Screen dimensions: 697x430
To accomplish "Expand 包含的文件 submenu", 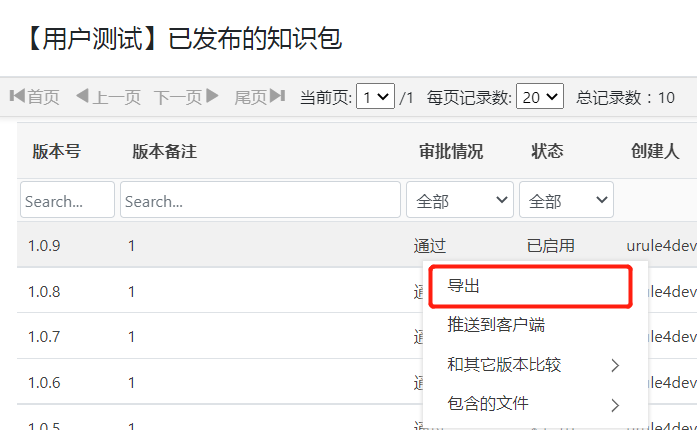I will click(x=488, y=404).
